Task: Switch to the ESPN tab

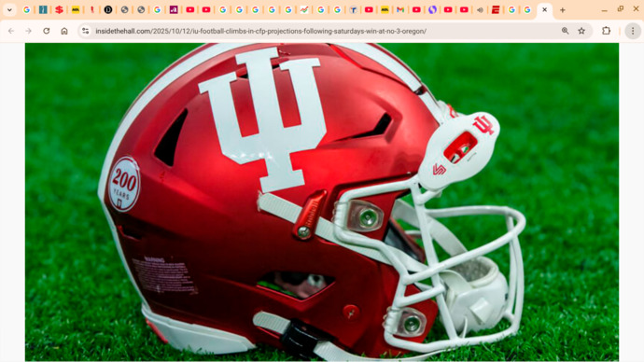Action: [496, 10]
